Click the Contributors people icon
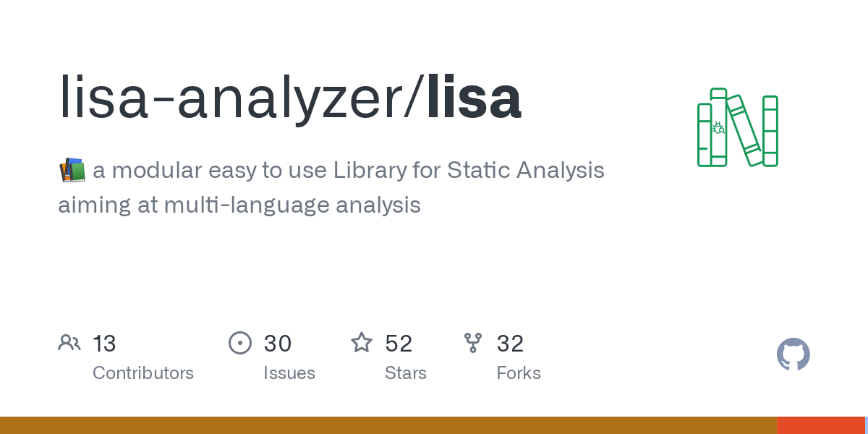868x434 pixels. coord(69,343)
